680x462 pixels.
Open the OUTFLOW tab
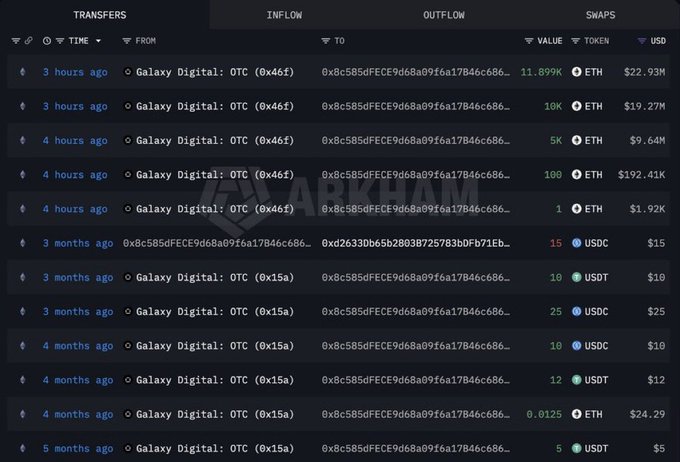(x=444, y=15)
